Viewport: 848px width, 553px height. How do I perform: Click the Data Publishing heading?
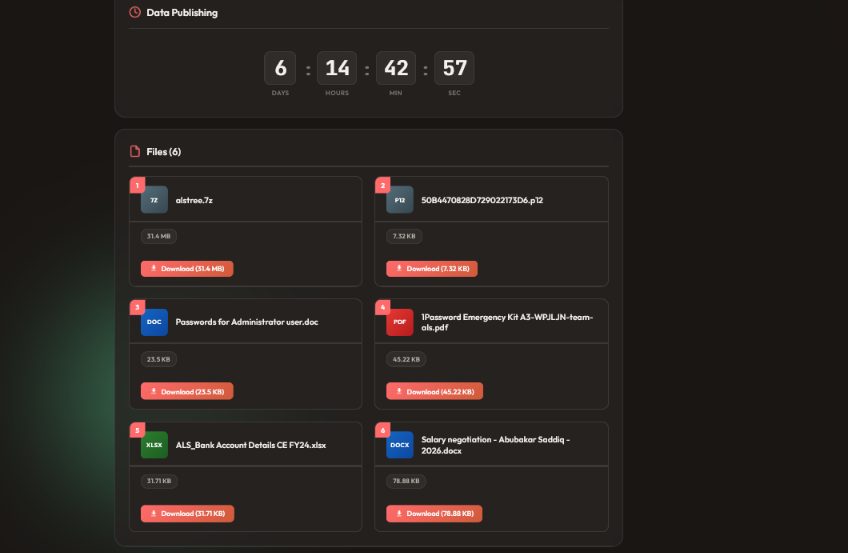[x=182, y=12]
